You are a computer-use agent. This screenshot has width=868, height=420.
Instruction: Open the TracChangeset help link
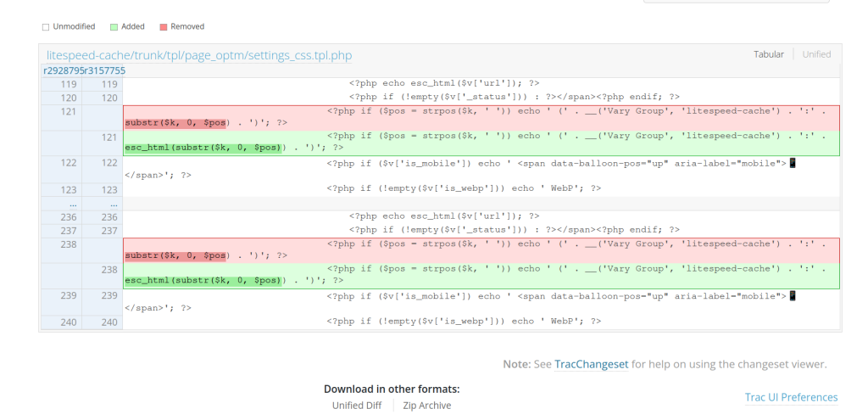591,364
